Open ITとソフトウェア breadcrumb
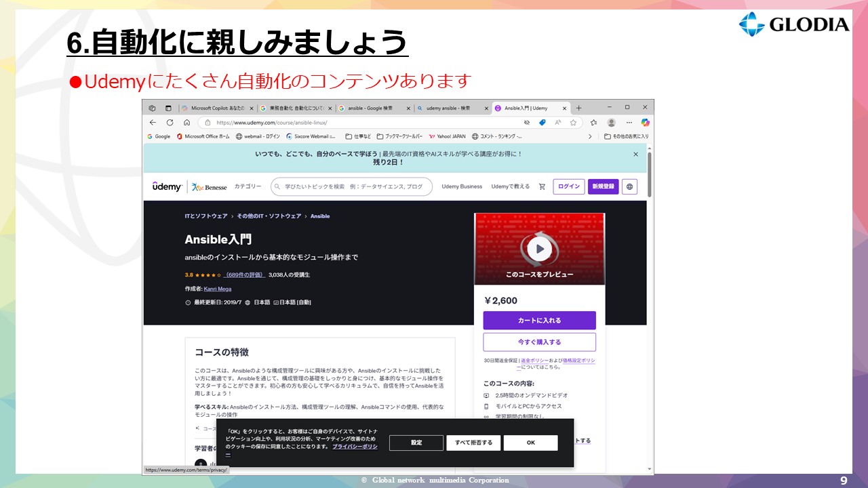 (206, 216)
